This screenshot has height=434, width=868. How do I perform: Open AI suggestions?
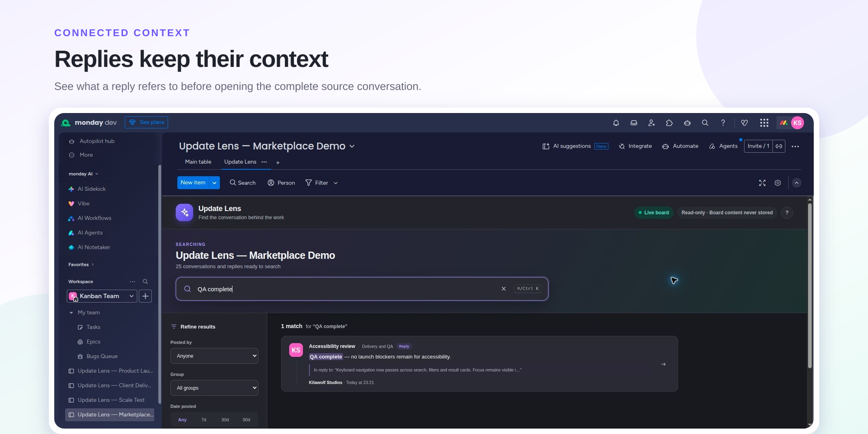point(575,146)
